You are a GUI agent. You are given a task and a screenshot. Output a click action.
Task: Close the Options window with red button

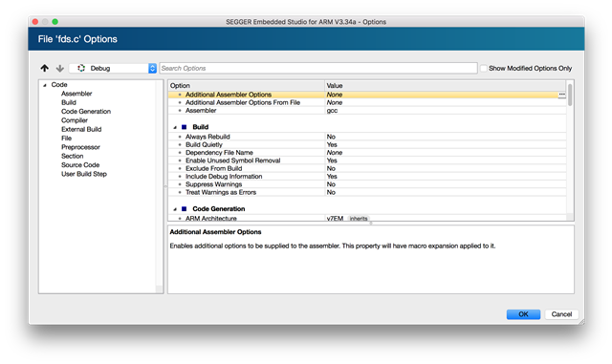coord(35,22)
